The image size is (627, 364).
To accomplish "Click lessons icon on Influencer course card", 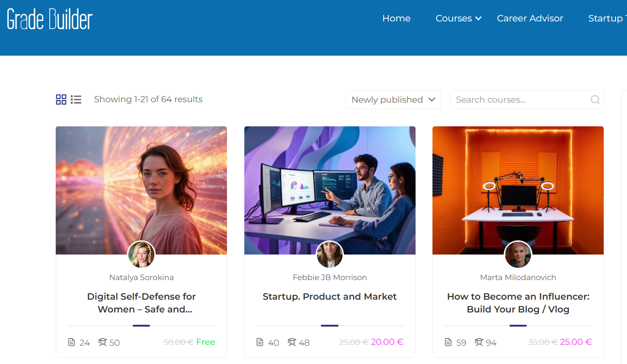I will point(448,342).
